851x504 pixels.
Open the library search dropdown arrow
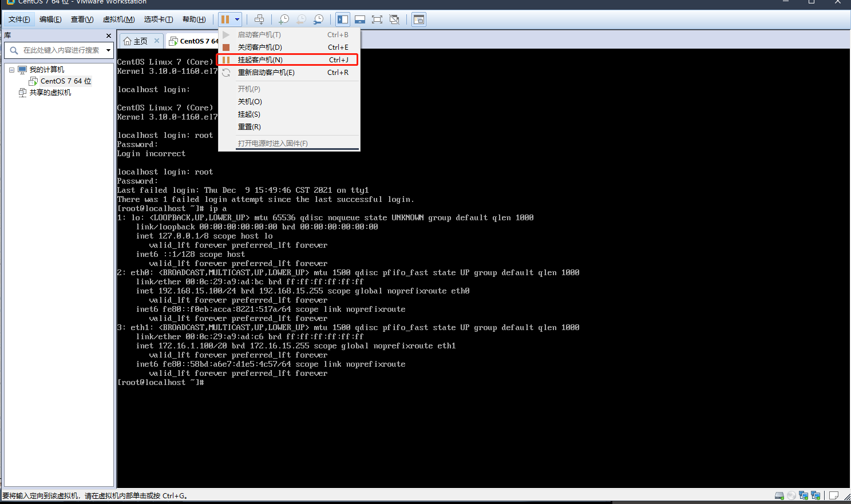click(x=108, y=50)
